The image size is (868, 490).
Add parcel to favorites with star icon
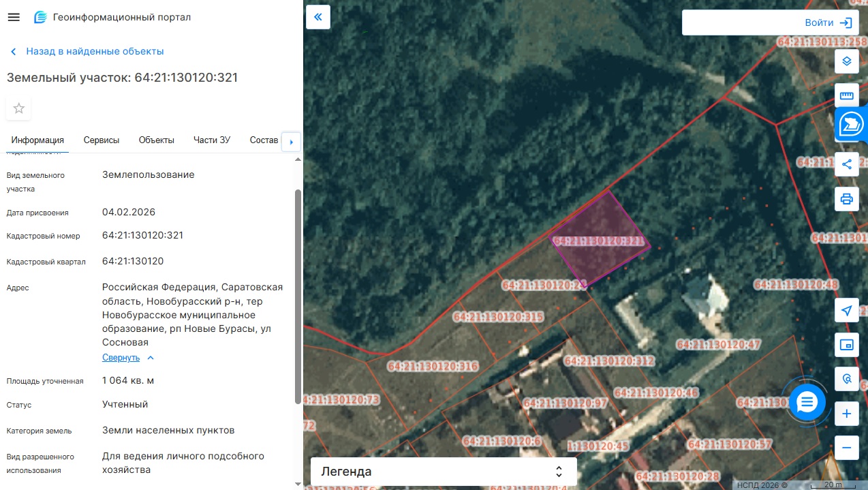[x=19, y=108]
